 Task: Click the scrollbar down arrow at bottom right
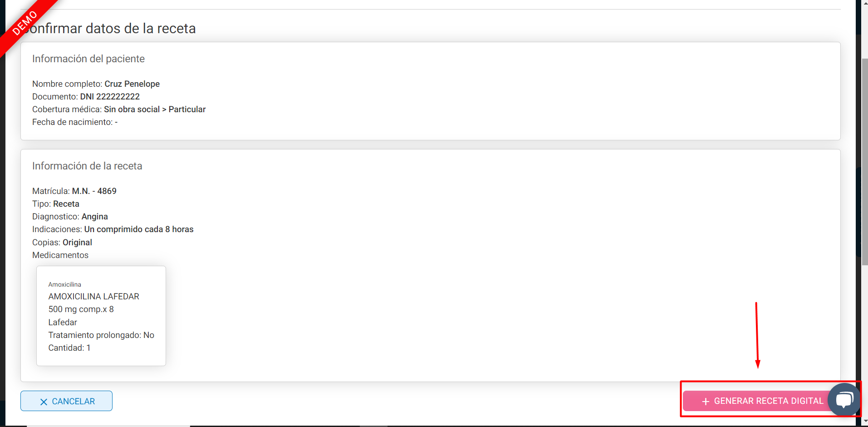pos(865,422)
